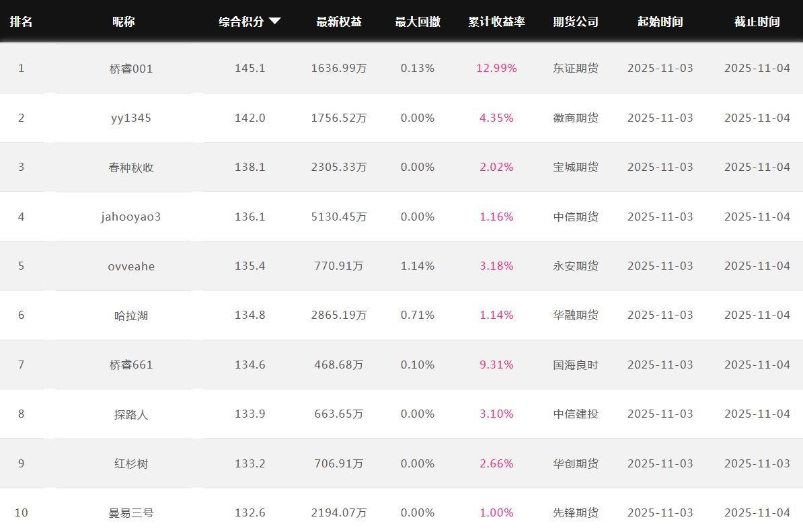Click the 期货公司 column header

click(x=576, y=22)
